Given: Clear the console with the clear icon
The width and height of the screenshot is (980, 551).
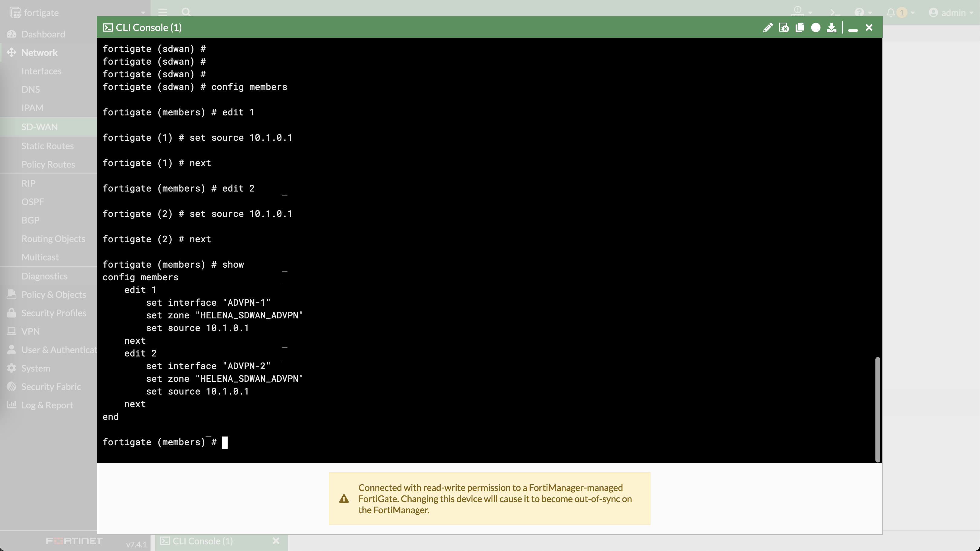Looking at the screenshot, I should [784, 27].
